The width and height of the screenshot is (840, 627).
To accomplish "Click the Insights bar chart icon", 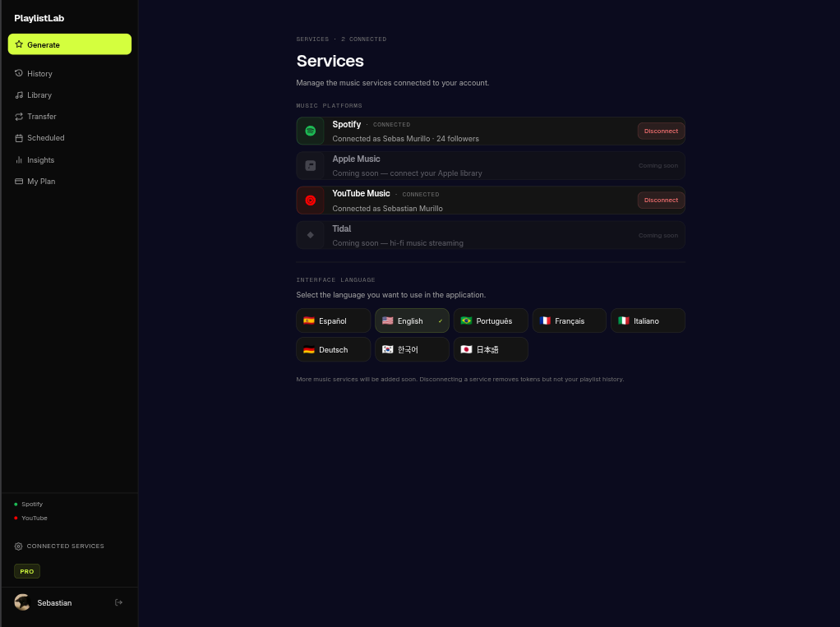I will pyautogui.click(x=19, y=159).
